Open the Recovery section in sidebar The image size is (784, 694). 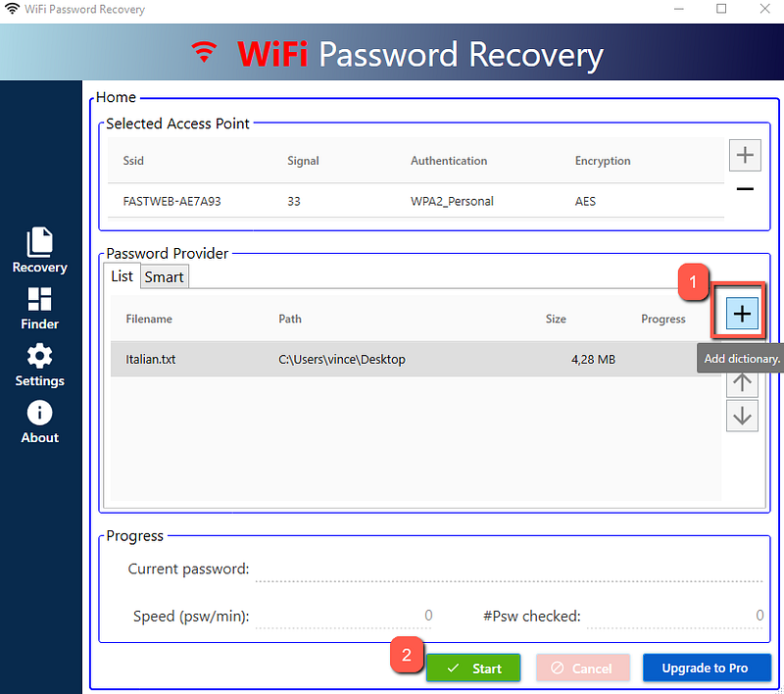click(39, 250)
